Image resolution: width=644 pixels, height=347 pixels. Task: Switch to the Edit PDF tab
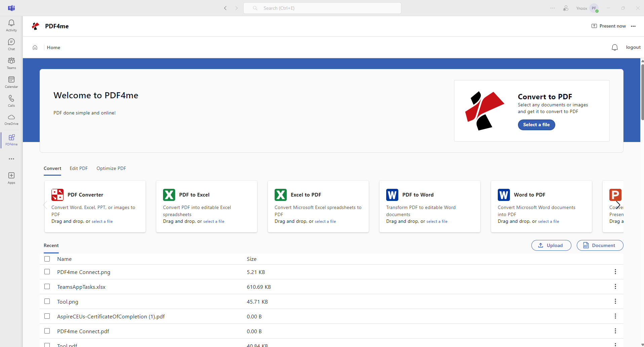[78, 168]
